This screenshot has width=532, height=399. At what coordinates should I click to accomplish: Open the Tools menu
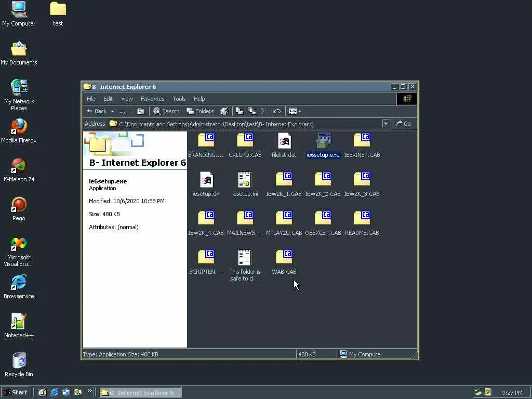pyautogui.click(x=179, y=99)
